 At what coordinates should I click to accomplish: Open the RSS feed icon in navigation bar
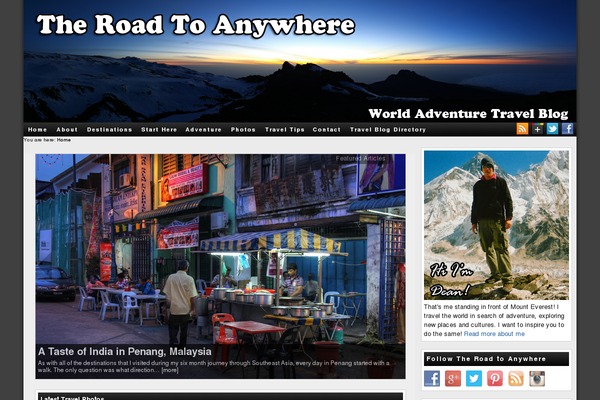(522, 129)
